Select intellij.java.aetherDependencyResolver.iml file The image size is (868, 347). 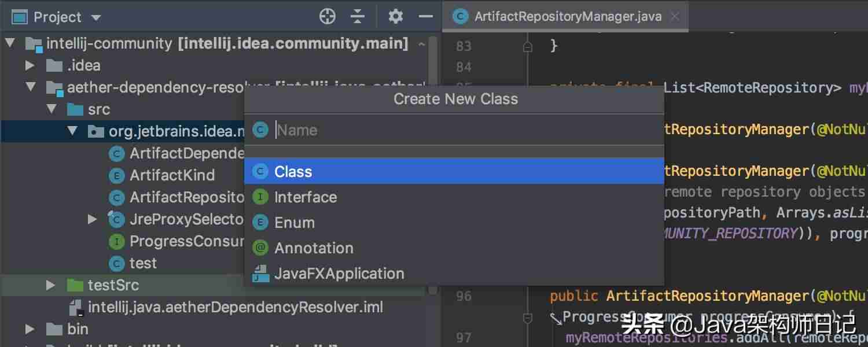pyautogui.click(x=235, y=307)
